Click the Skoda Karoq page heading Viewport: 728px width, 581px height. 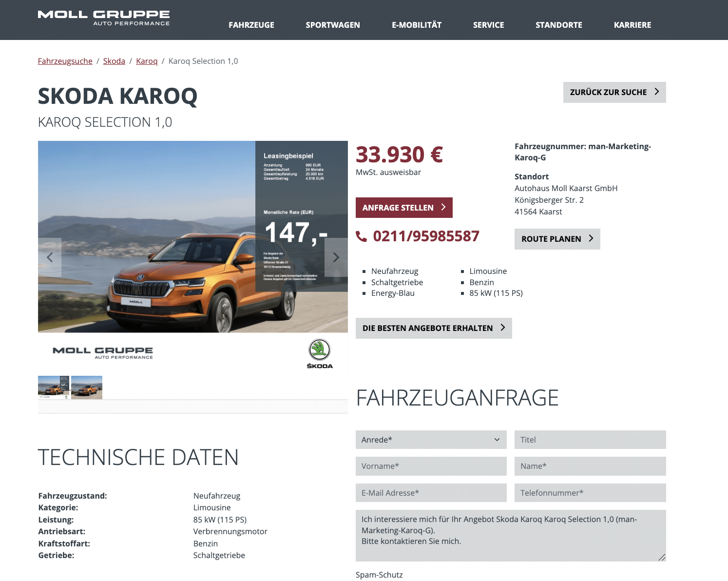tap(118, 96)
